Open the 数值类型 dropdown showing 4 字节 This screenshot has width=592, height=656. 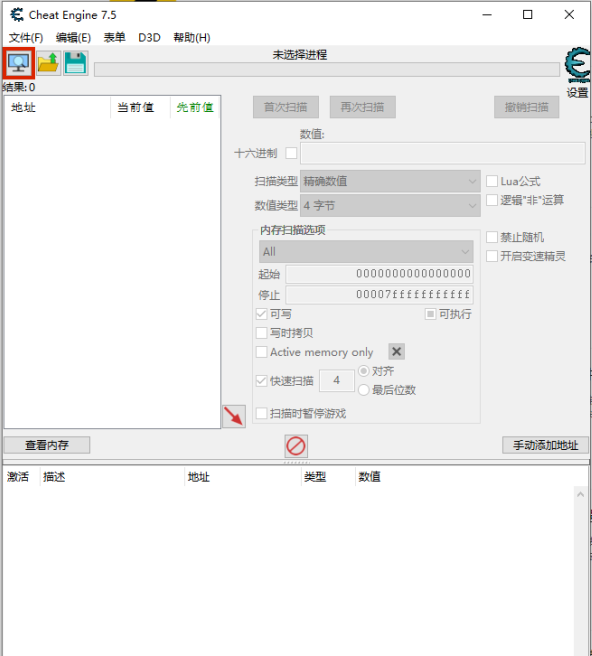click(390, 205)
